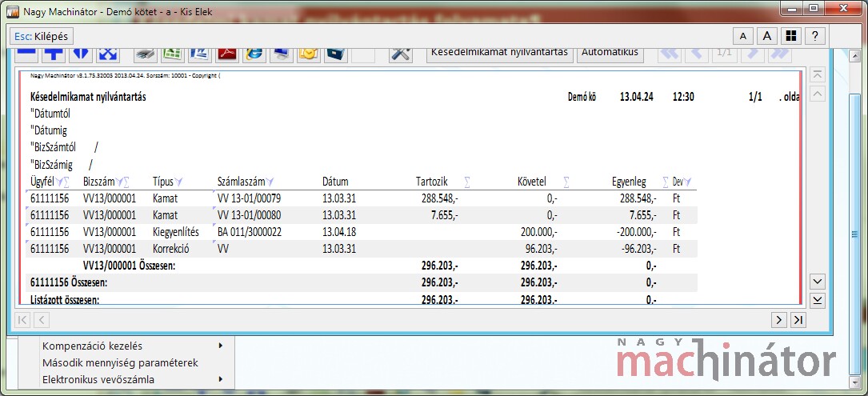868x396 pixels.
Task: Jump to far right horizontal button
Action: pos(798,319)
